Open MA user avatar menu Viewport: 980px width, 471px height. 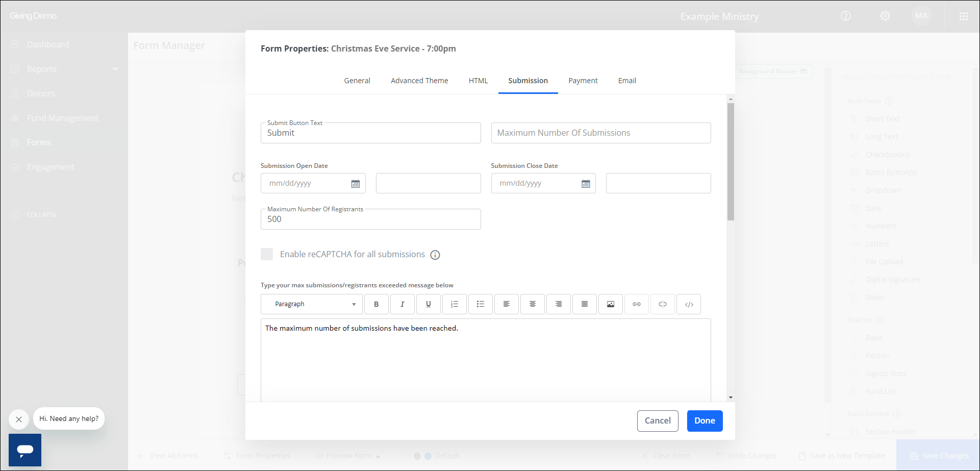click(921, 16)
